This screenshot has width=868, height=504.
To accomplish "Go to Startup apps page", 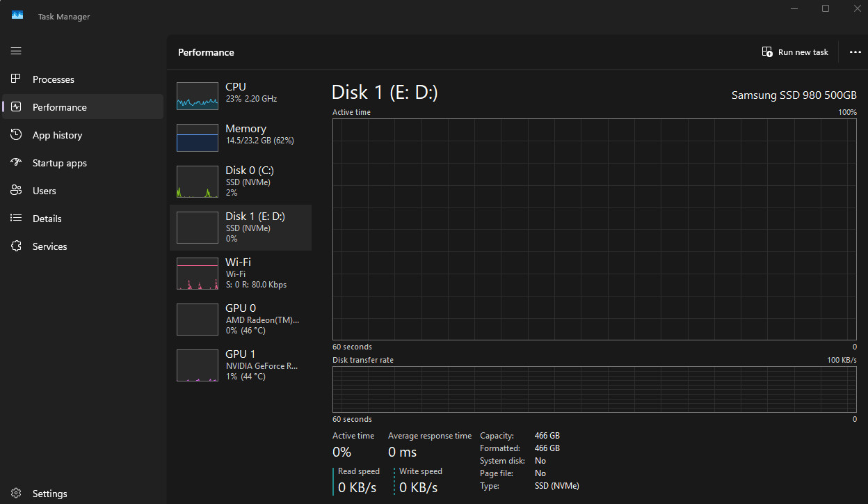I will click(x=83, y=163).
